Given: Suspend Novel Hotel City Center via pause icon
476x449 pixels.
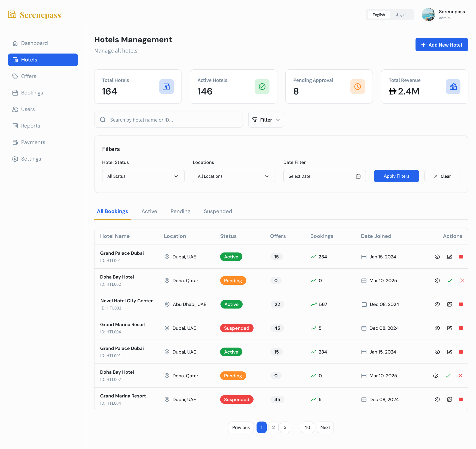Looking at the screenshot, I should click(461, 304).
